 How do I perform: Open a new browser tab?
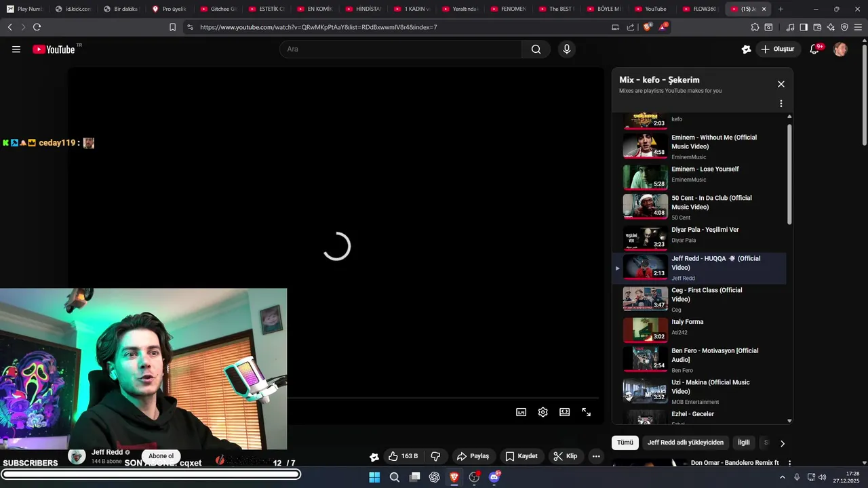(781, 9)
